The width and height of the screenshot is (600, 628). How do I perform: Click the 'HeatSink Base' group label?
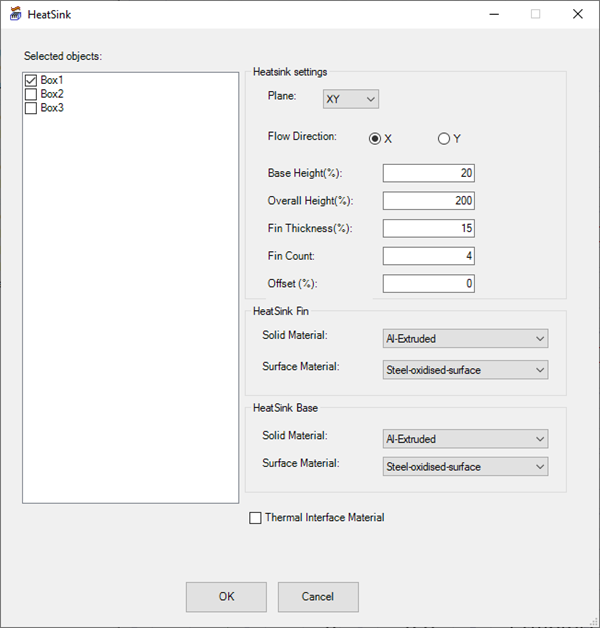[x=285, y=408]
